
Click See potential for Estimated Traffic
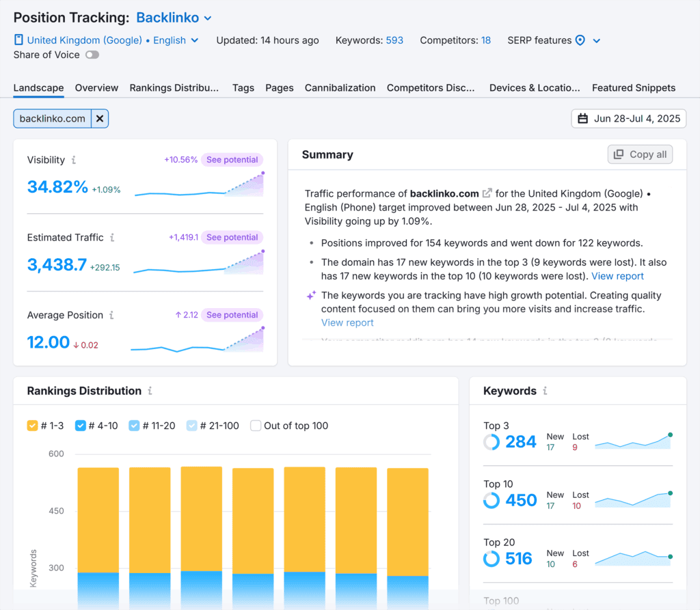232,238
